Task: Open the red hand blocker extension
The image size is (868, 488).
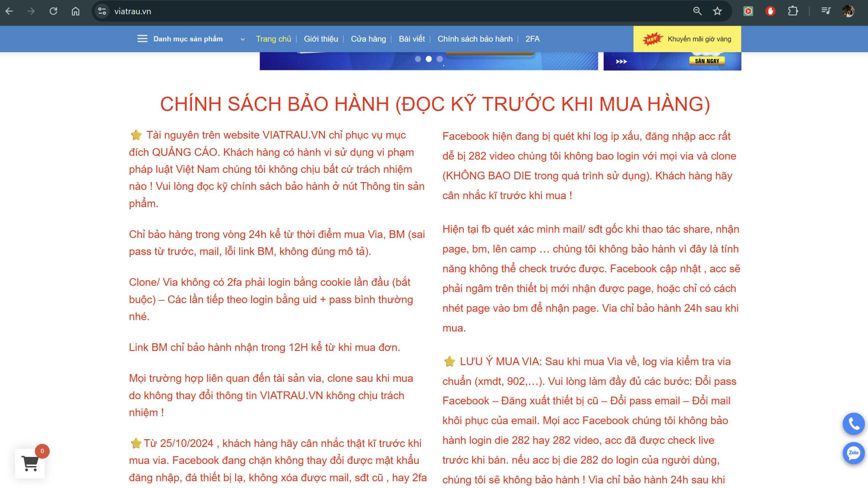Action: pyautogui.click(x=770, y=11)
